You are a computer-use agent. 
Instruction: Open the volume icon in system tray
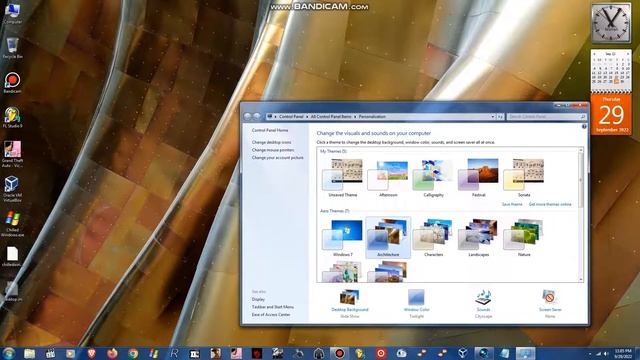(607, 354)
